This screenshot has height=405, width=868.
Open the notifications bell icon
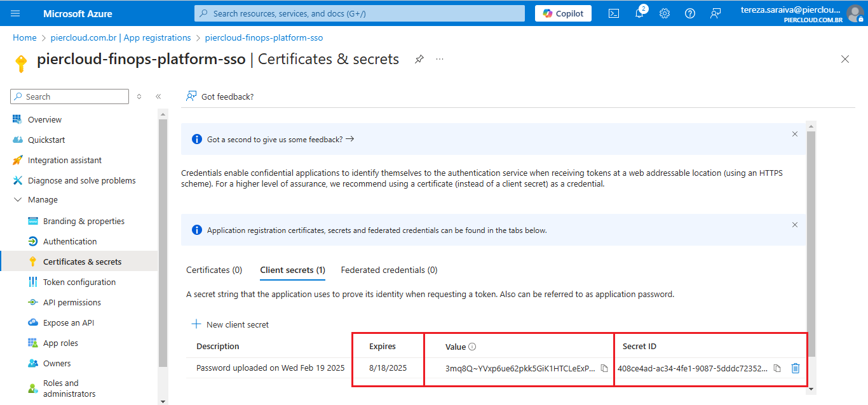[639, 13]
